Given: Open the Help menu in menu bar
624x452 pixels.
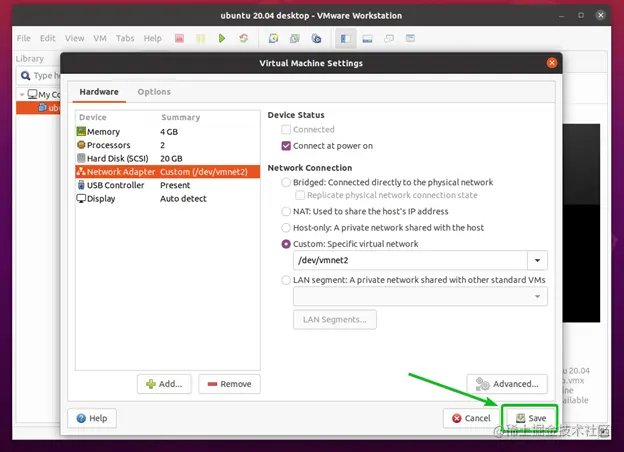Looking at the screenshot, I should tap(152, 38).
